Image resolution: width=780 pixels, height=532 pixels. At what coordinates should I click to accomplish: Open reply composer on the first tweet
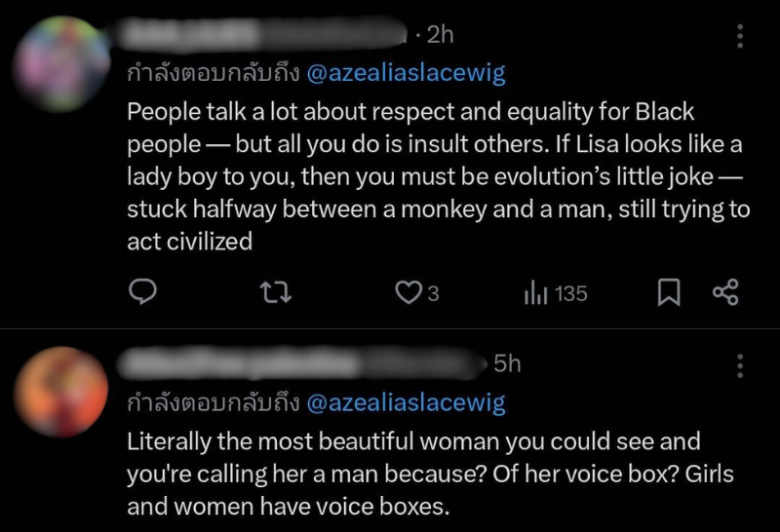(143, 291)
